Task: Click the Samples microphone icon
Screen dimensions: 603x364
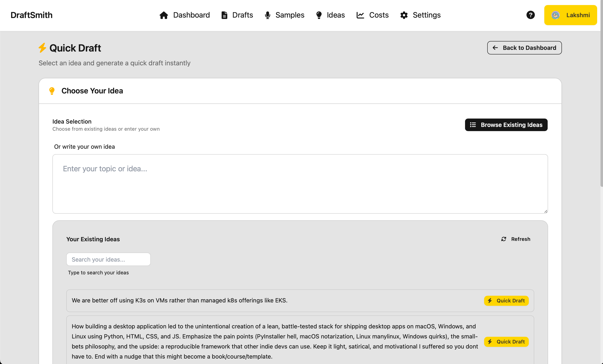Action: tap(268, 15)
